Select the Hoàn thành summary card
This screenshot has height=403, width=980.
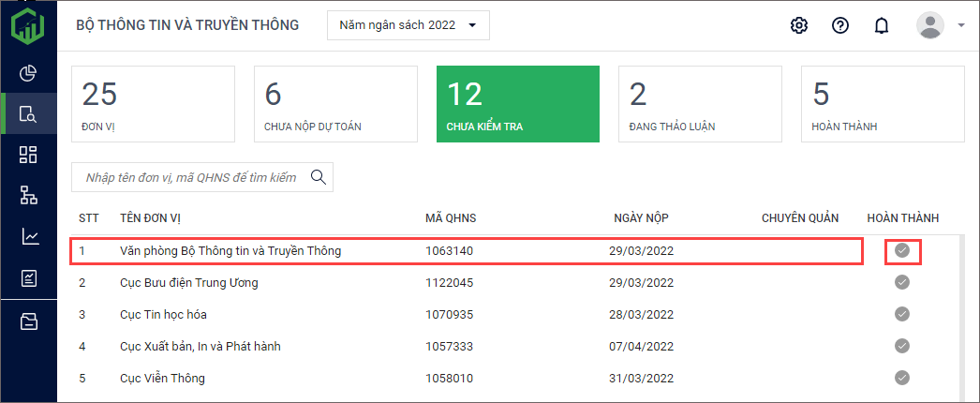(x=882, y=104)
